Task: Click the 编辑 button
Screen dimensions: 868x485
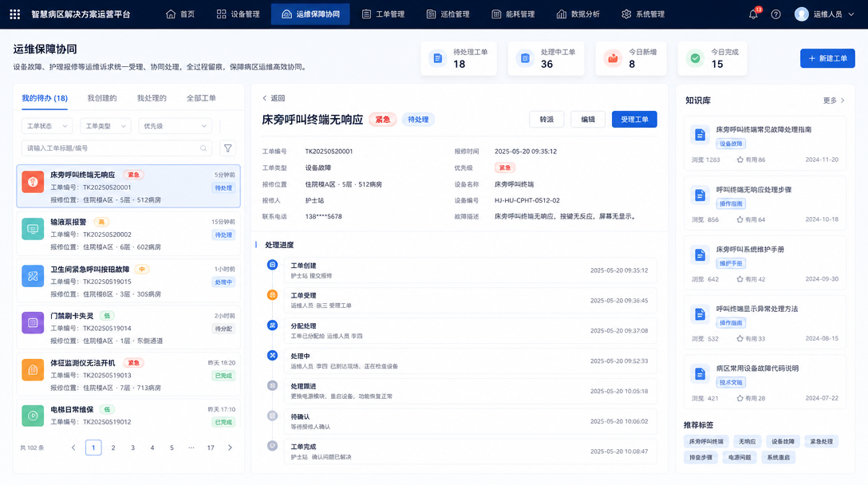Action: click(x=588, y=119)
